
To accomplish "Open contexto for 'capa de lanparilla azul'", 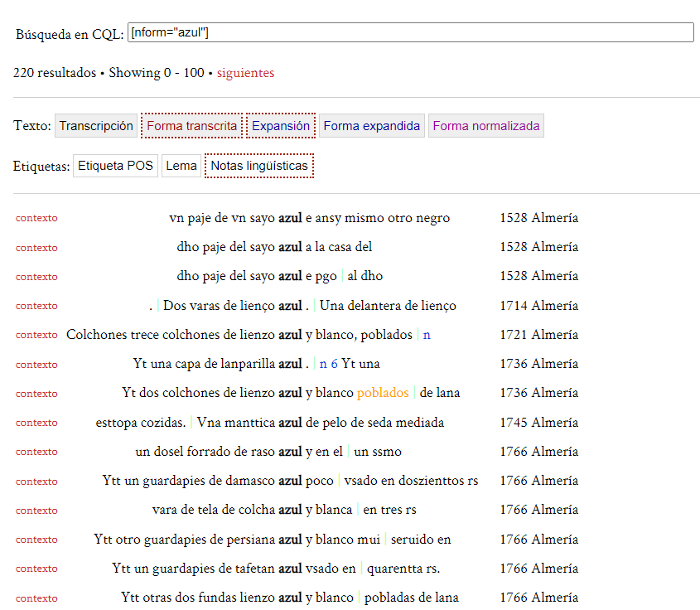I will [x=36, y=365].
